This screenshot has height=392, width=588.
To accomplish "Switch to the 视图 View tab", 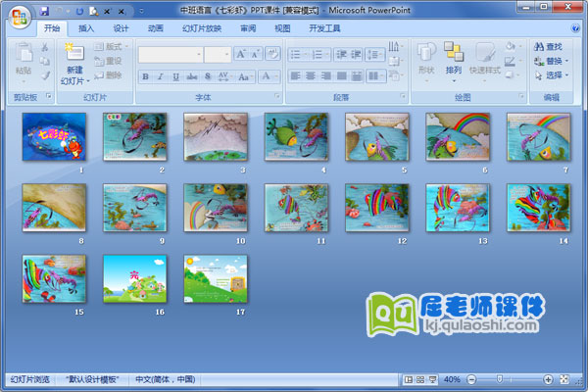I will point(282,28).
